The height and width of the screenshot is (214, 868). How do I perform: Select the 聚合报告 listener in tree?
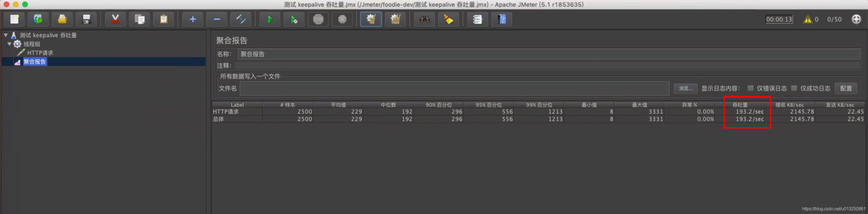[35, 62]
